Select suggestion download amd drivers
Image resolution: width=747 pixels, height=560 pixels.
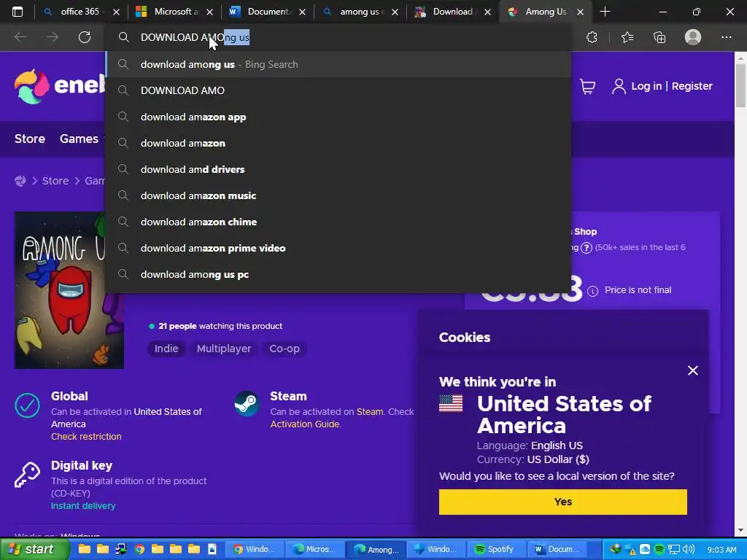click(x=338, y=169)
